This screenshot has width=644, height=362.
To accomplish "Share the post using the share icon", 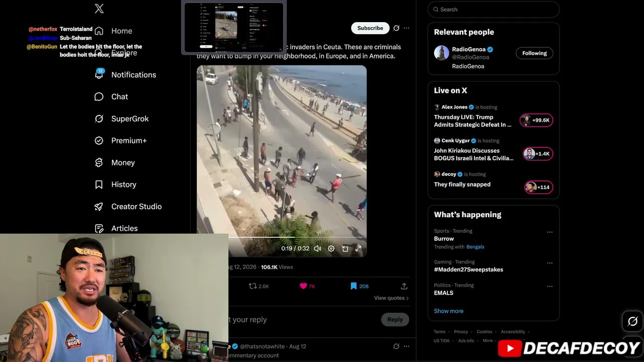I will pyautogui.click(x=404, y=286).
